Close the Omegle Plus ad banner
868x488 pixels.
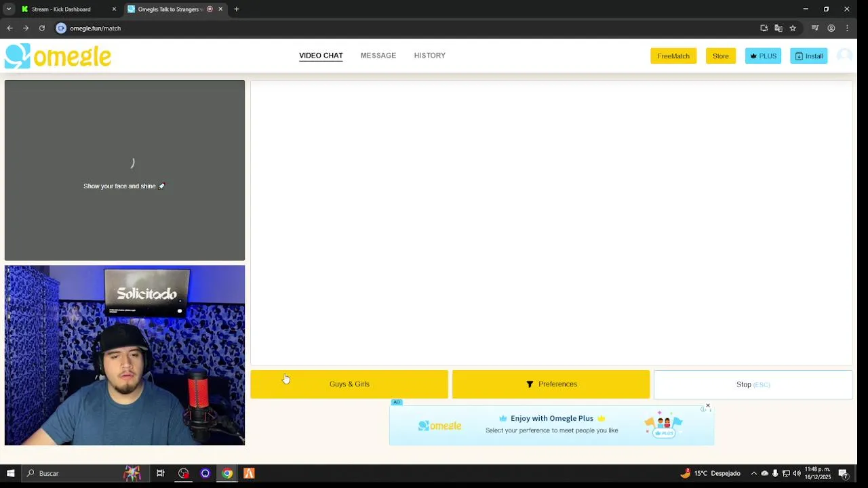click(x=708, y=406)
